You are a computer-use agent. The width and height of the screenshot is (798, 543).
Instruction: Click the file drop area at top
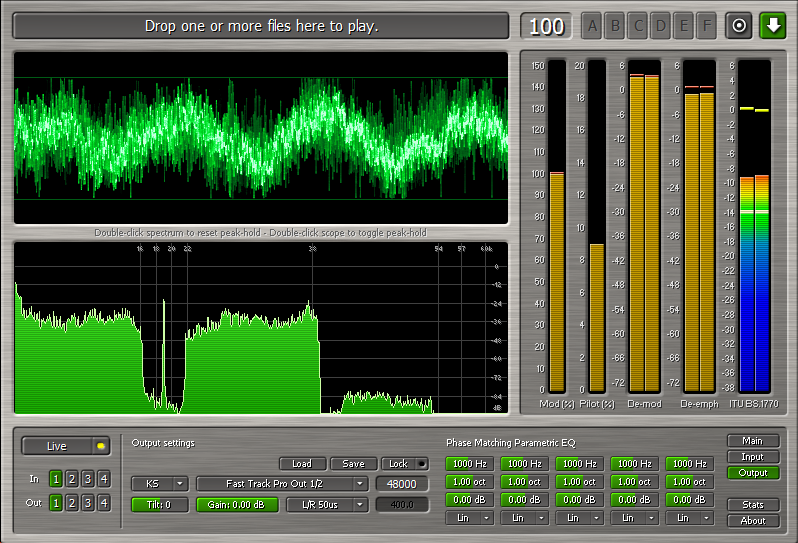[x=261, y=26]
